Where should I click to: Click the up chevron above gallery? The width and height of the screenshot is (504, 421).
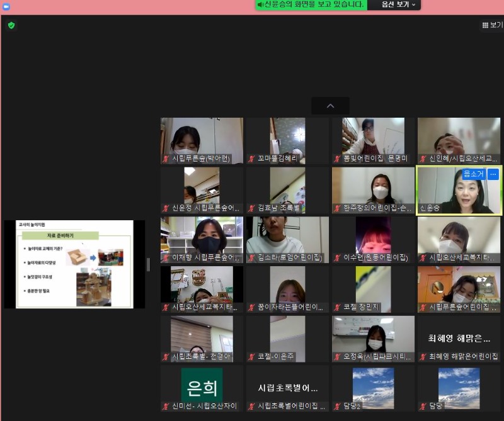click(329, 106)
